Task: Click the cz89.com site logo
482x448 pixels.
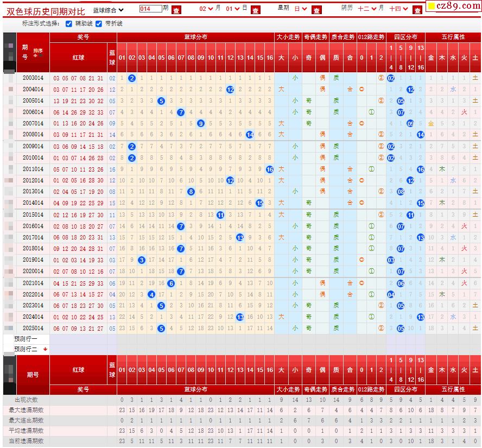Action: click(x=452, y=7)
